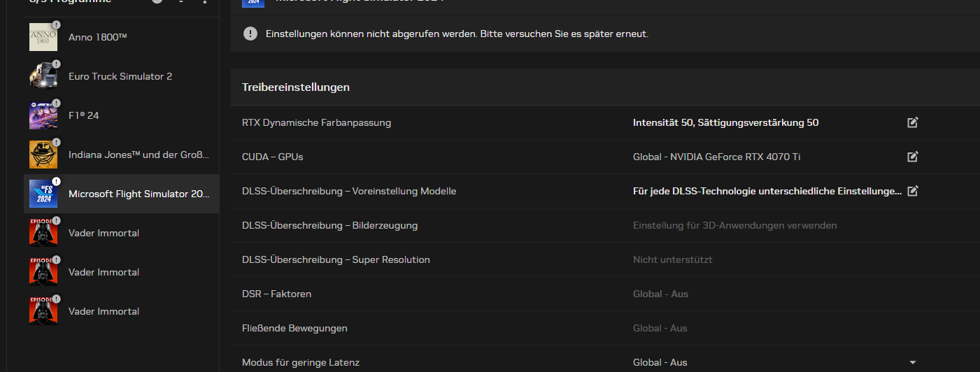Click 'Einstellungen können nicht abgerufen werden' message

point(457,34)
